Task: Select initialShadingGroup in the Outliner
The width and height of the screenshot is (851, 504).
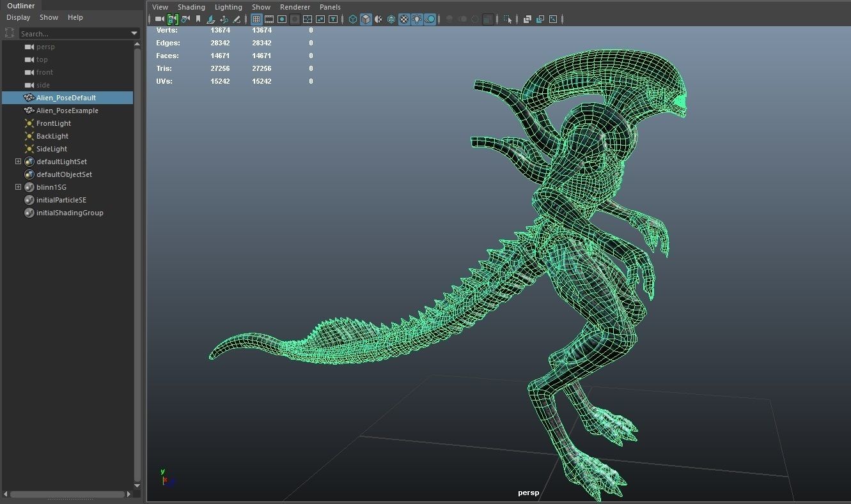Action: click(x=68, y=213)
